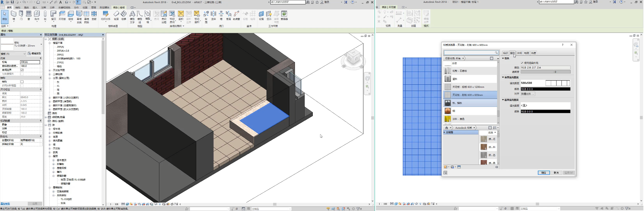Collapse the 表面填充图案 section in material dialog

(503, 78)
